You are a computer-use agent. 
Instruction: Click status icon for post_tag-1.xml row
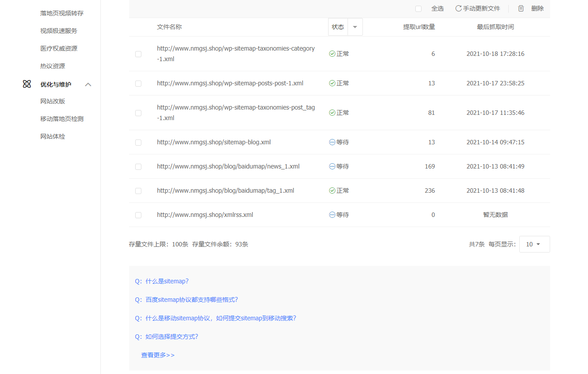coord(332,113)
